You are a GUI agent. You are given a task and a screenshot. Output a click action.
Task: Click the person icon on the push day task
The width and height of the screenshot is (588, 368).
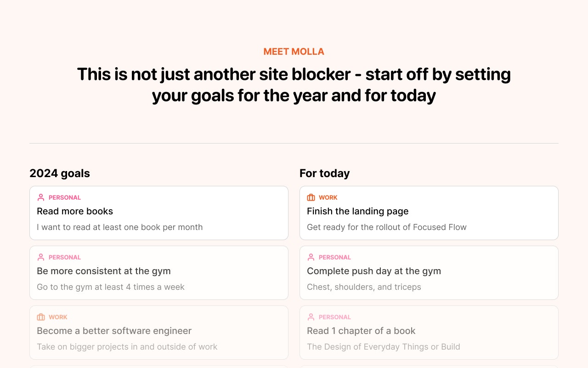coord(311,257)
